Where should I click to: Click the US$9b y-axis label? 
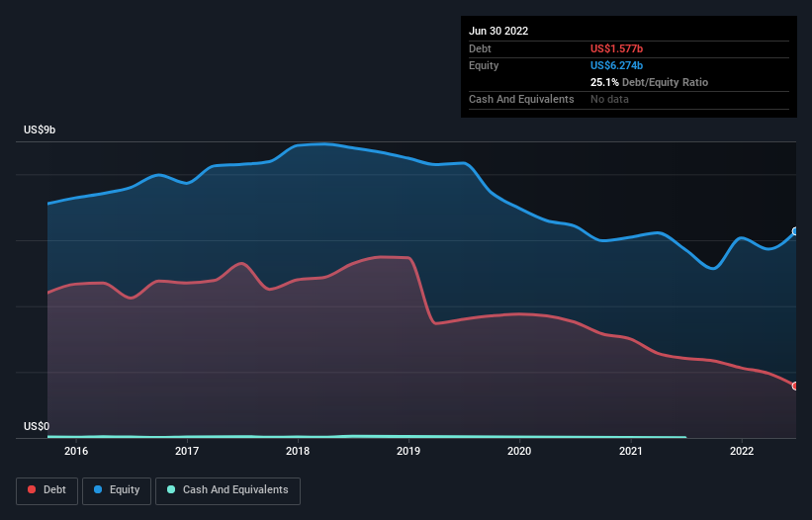pyautogui.click(x=40, y=130)
